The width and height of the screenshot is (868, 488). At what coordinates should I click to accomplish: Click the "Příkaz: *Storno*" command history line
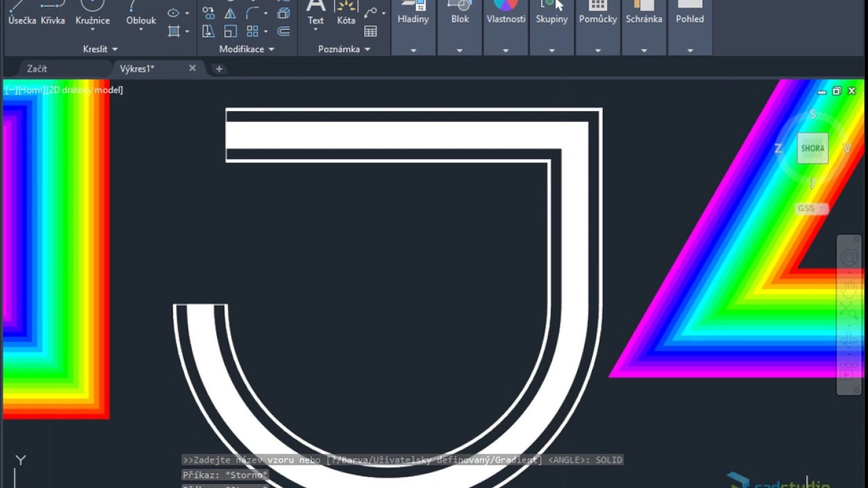(x=225, y=475)
